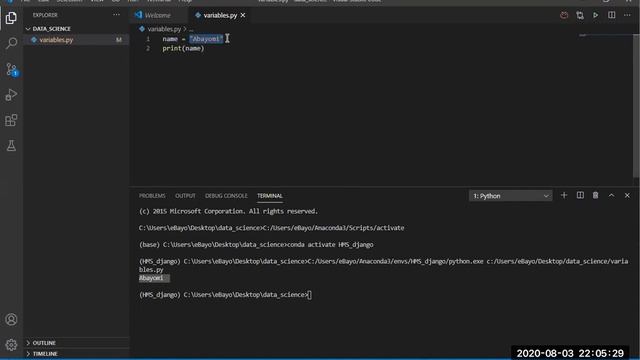Switch to the Welcome tab
The height and width of the screenshot is (360, 640).
[x=157, y=16]
